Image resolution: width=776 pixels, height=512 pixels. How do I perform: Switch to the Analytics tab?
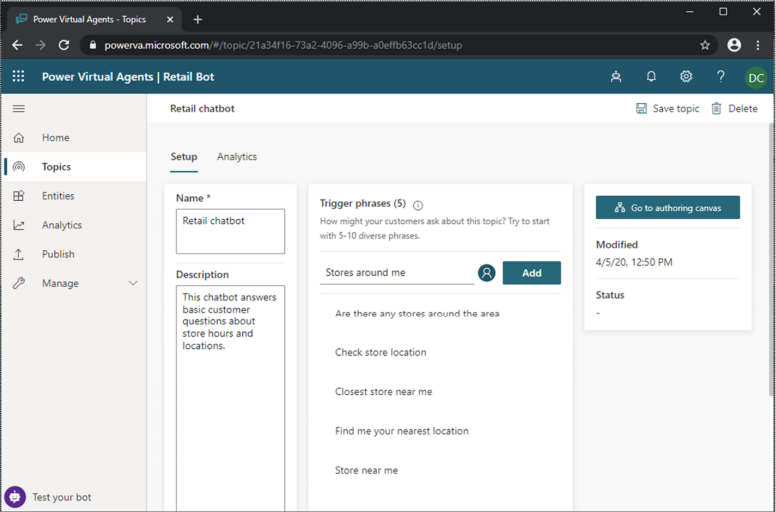(237, 157)
